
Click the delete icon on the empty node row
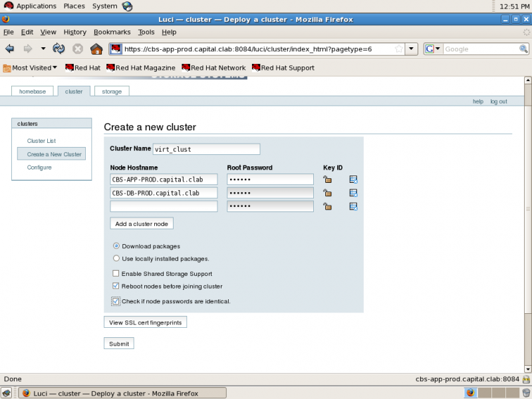click(353, 207)
